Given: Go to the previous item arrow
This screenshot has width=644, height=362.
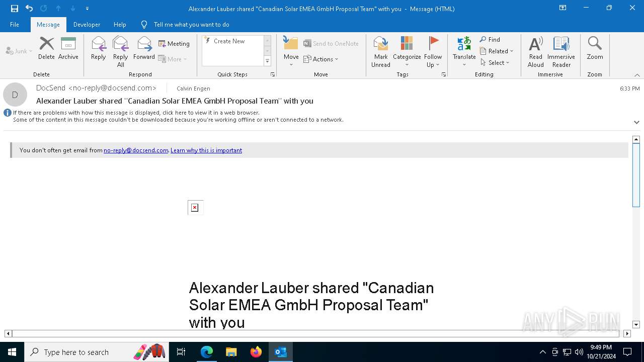Looking at the screenshot, I should [58, 9].
